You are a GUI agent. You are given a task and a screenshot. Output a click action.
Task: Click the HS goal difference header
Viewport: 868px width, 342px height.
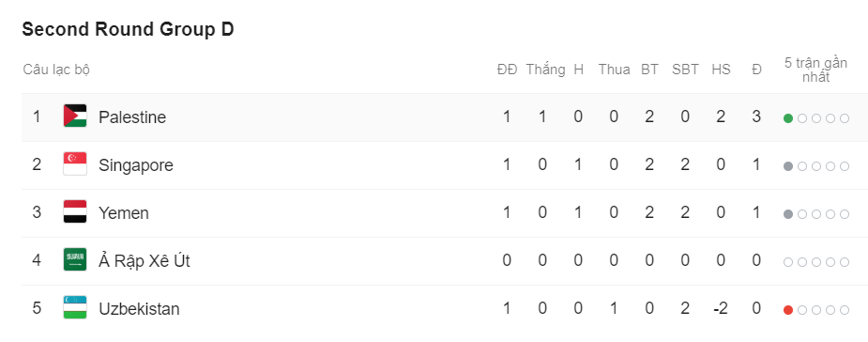click(x=721, y=70)
